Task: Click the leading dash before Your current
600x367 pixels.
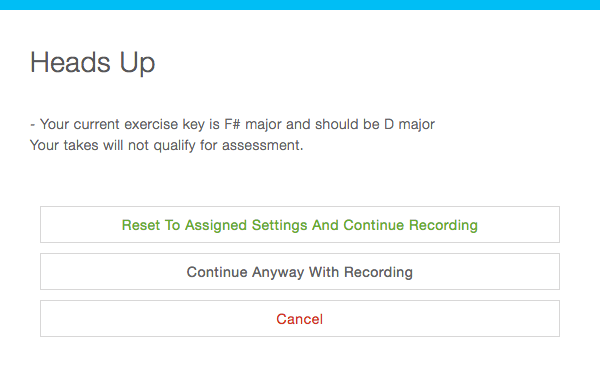Action: click(33, 125)
